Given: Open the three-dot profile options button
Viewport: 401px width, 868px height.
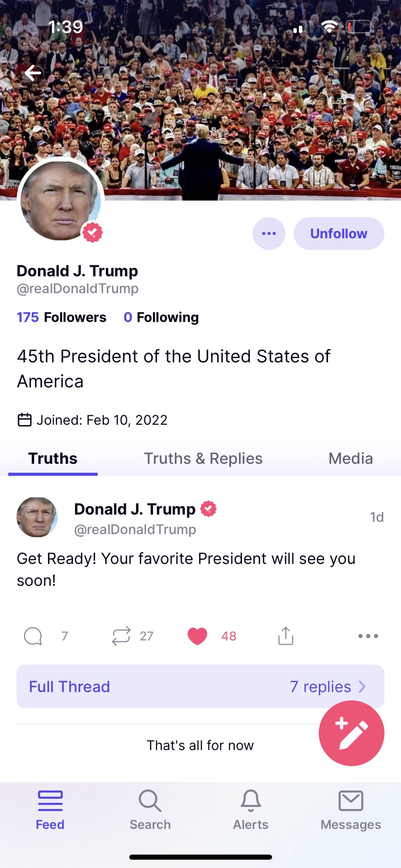Looking at the screenshot, I should [269, 234].
